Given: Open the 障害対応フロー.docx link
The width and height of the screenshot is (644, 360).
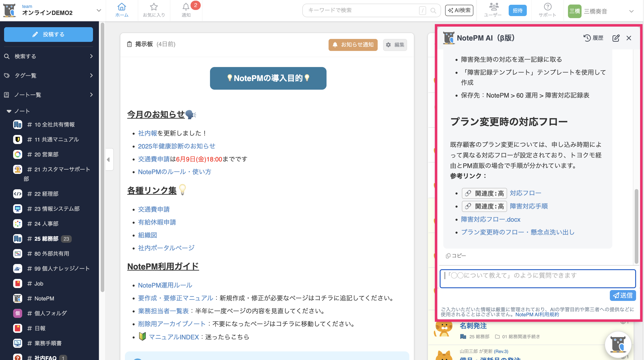Looking at the screenshot, I should (491, 219).
